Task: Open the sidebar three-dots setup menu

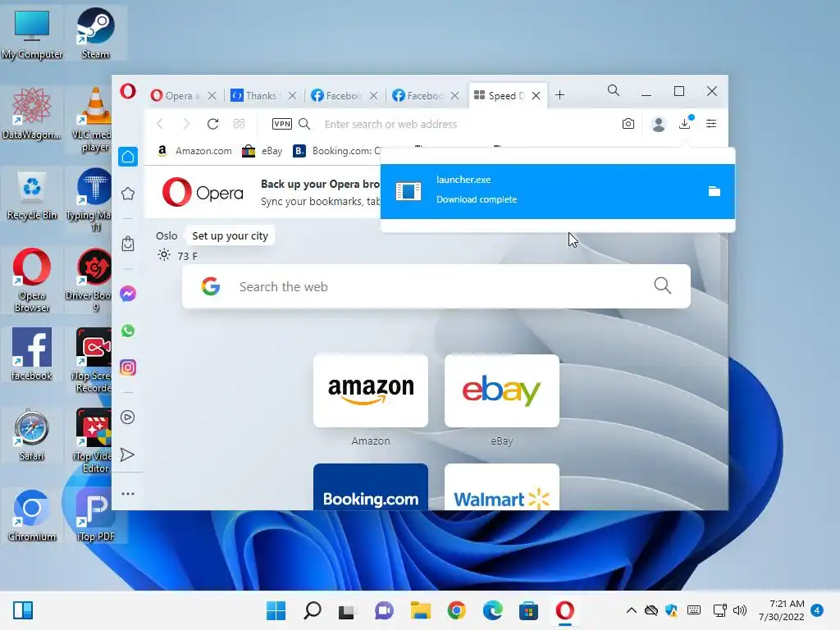Action: pyautogui.click(x=128, y=493)
